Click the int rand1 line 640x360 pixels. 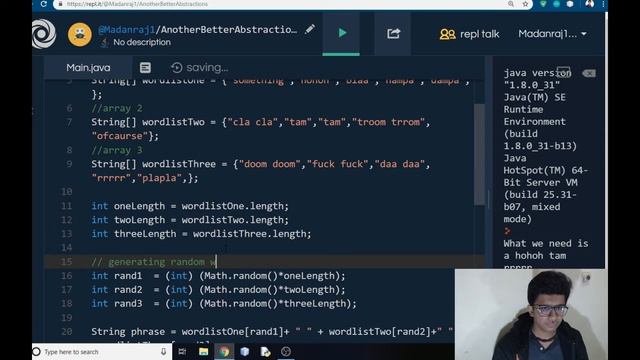click(x=218, y=276)
